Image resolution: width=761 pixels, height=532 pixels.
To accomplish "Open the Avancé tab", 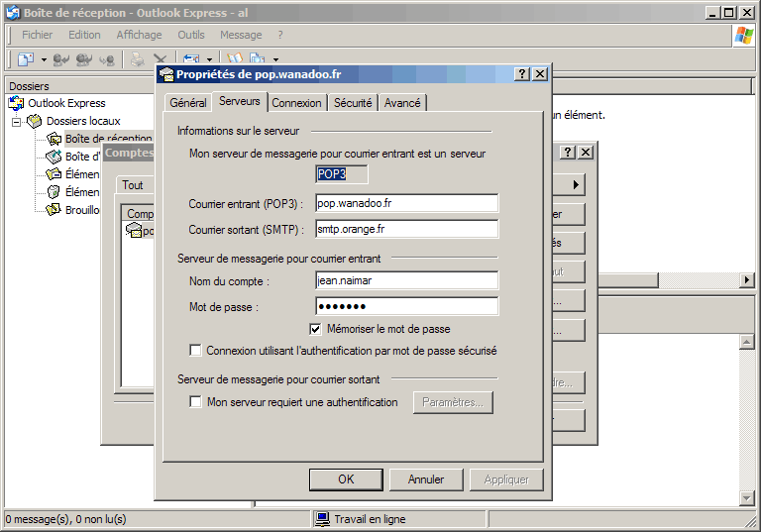I will (401, 103).
